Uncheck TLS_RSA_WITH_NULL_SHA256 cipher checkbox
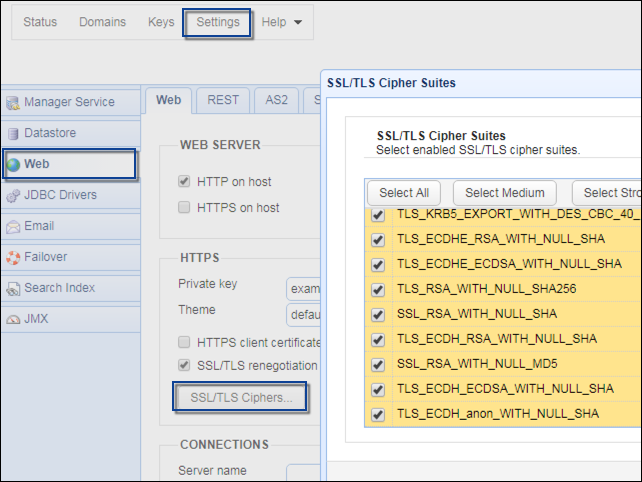642x482 pixels. (x=378, y=289)
